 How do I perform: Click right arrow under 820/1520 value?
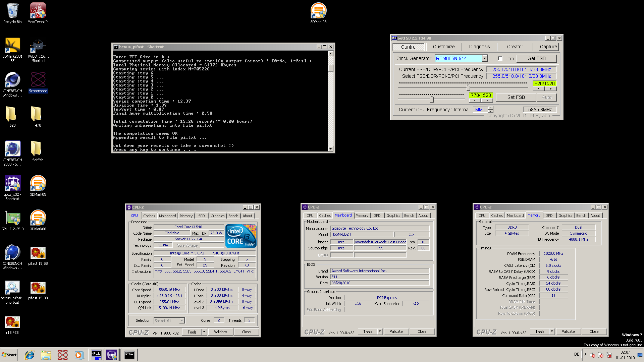[x=551, y=89]
